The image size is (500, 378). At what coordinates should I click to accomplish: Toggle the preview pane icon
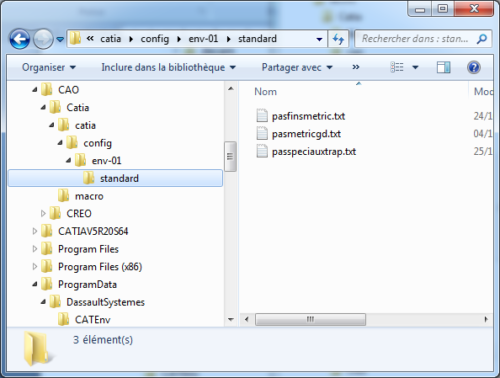pyautogui.click(x=444, y=67)
